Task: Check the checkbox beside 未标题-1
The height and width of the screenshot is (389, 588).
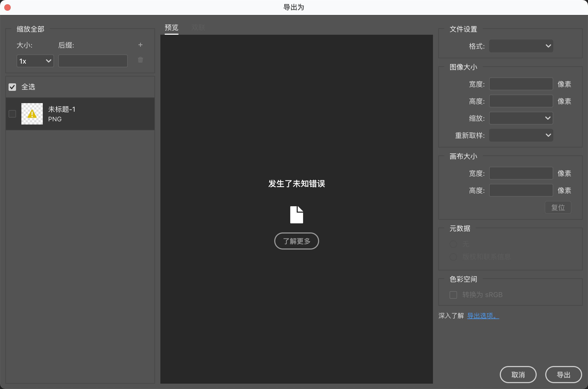Action: point(12,114)
